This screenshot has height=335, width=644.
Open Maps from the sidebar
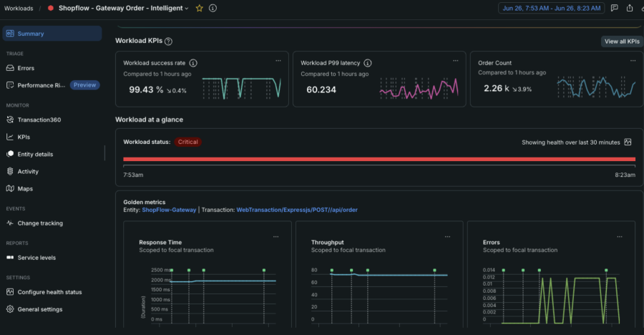(x=25, y=189)
